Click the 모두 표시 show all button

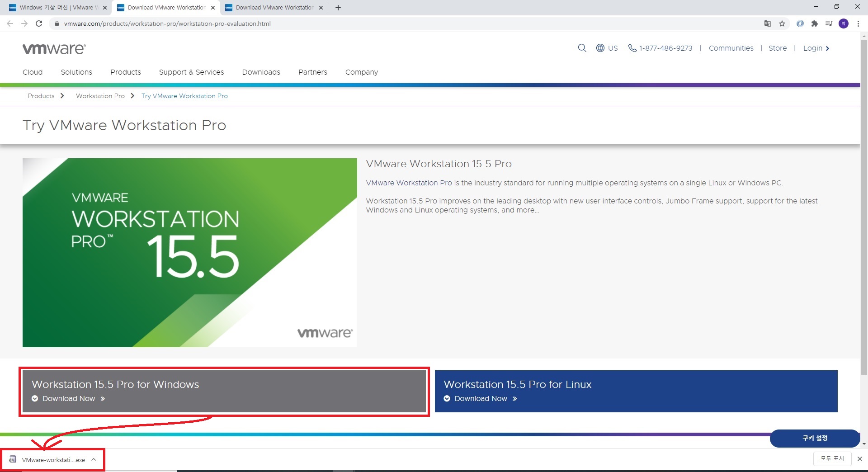832,458
